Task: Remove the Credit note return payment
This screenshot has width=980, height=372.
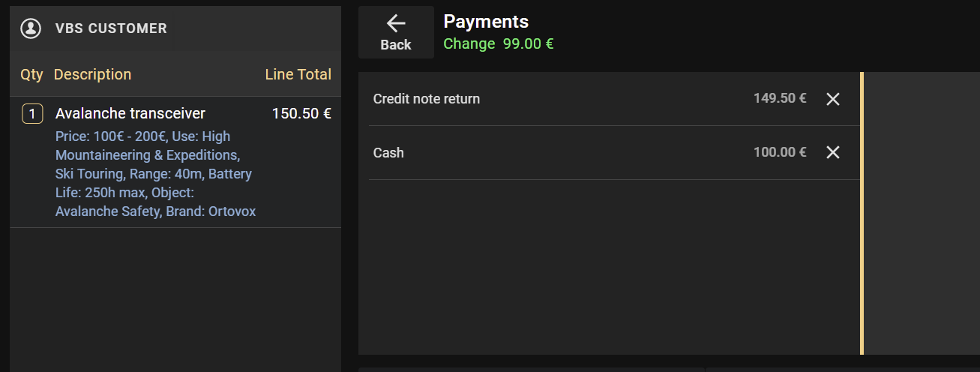Action: pos(832,99)
